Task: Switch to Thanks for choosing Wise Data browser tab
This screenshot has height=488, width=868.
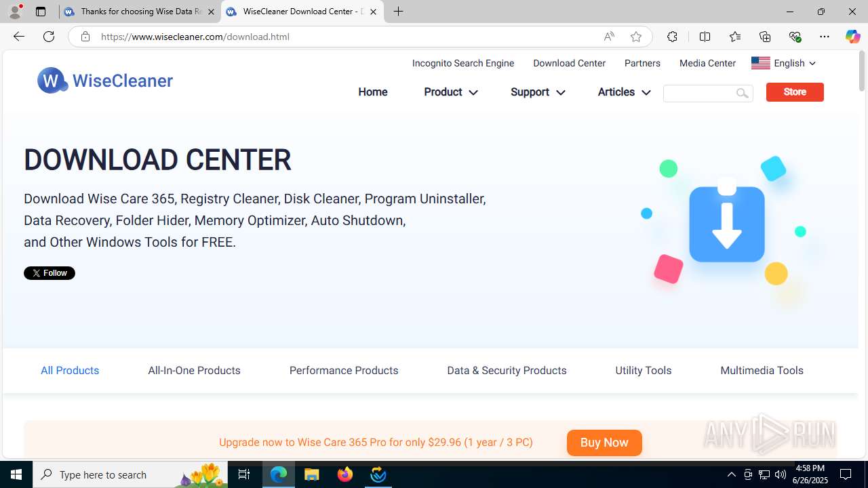Action: [139, 12]
